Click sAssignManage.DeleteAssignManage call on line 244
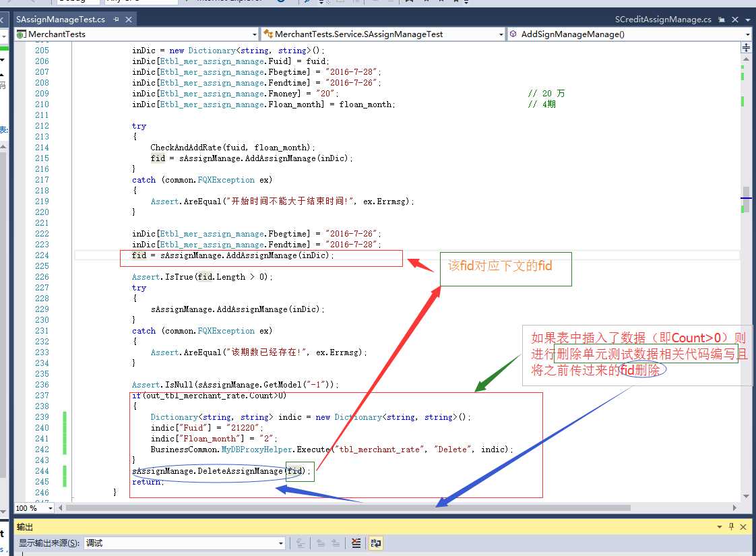This screenshot has height=556, width=756. pos(221,471)
